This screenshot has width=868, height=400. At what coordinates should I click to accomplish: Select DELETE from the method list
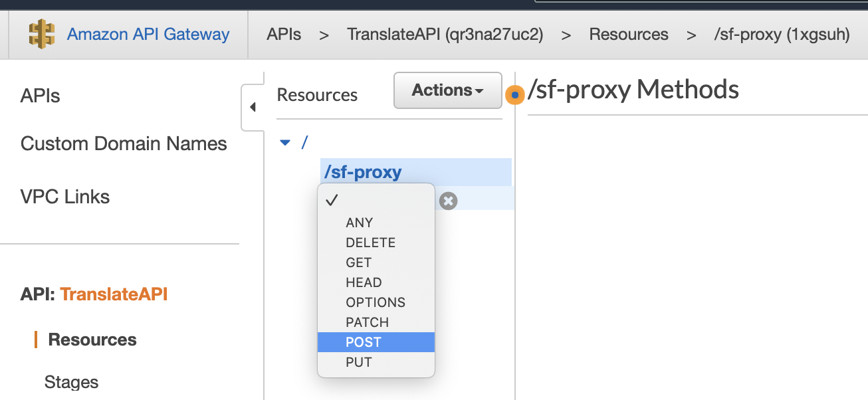point(370,243)
